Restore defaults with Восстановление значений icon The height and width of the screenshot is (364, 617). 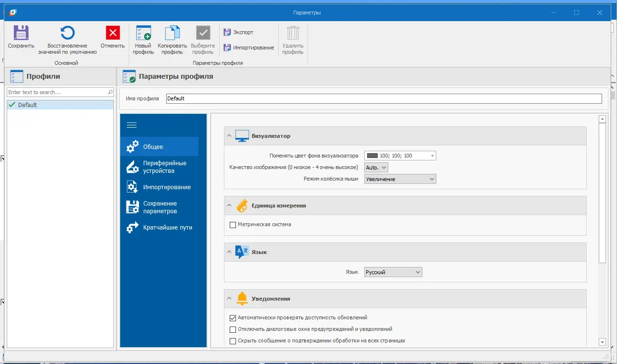[x=67, y=33]
